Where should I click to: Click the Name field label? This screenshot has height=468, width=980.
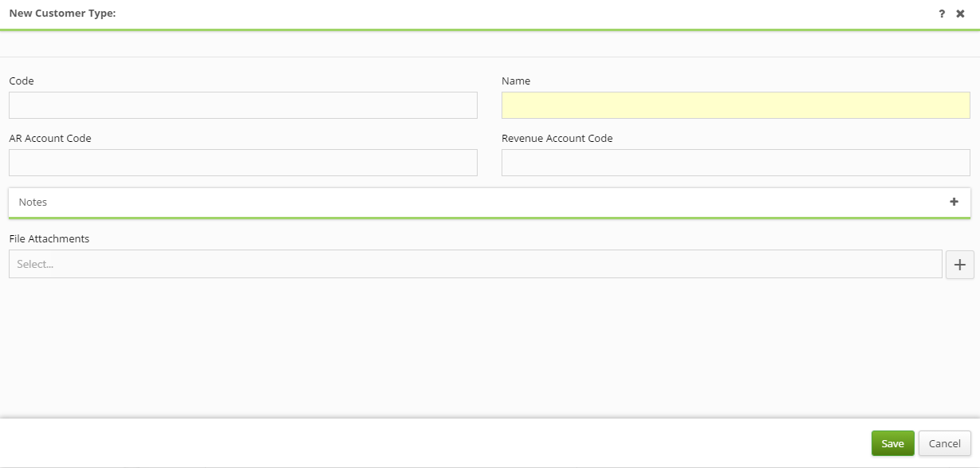point(516,81)
